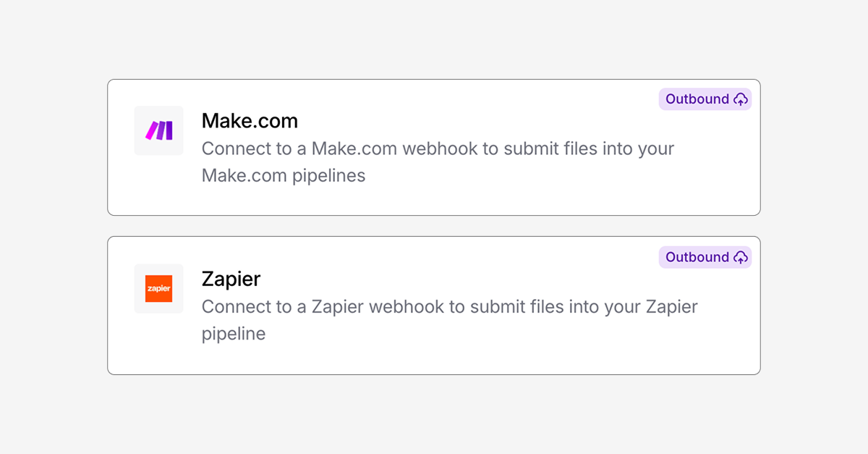
Task: Click the word Outbound in the top badge
Action: 697,99
